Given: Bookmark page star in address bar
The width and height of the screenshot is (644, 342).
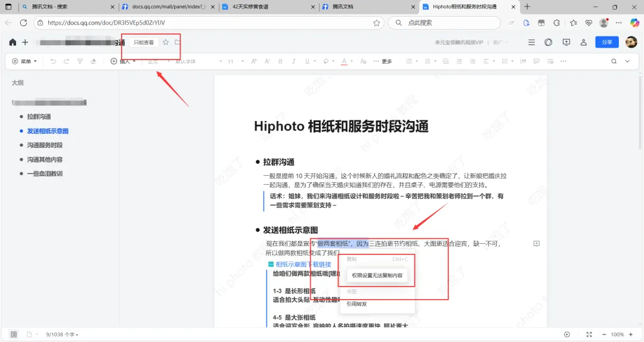Looking at the screenshot, I should 376,23.
